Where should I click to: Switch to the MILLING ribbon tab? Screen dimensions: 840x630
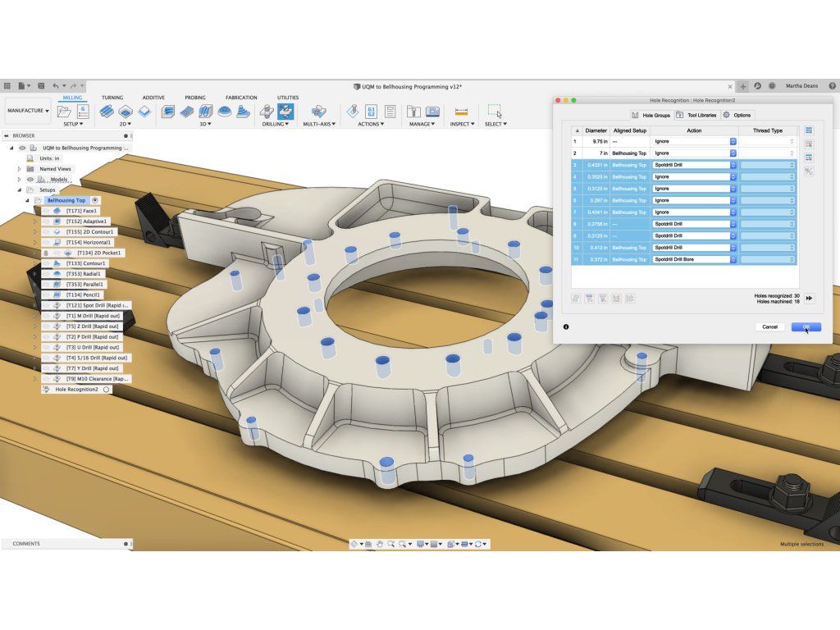(x=72, y=98)
